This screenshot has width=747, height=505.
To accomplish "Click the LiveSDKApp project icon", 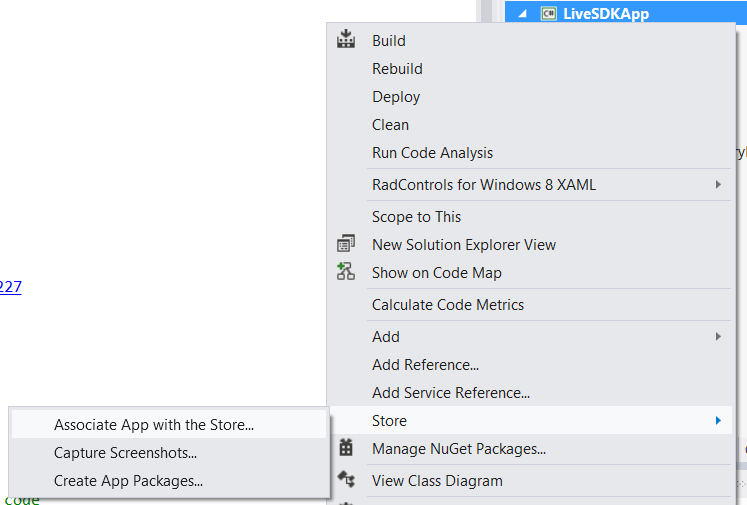I will pyautogui.click(x=548, y=13).
